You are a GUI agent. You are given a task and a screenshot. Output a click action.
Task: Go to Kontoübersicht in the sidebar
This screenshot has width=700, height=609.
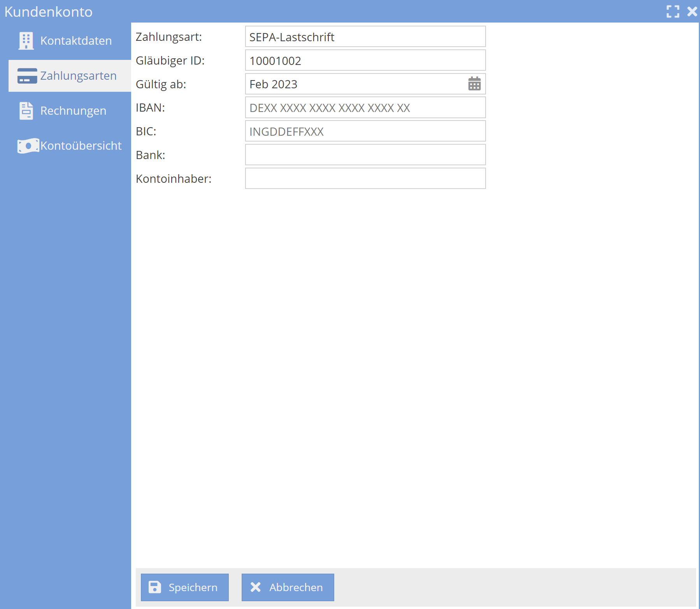[81, 146]
